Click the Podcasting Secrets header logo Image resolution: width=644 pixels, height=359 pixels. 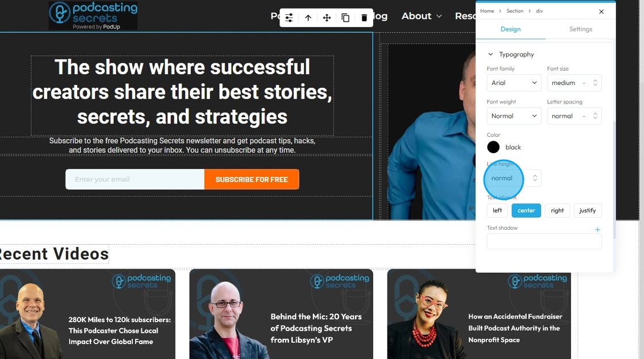(93, 16)
